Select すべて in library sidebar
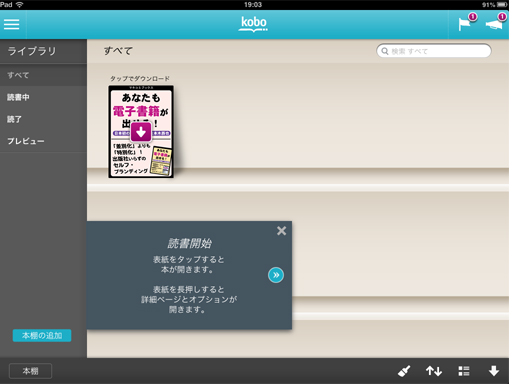512x384 pixels. click(x=43, y=75)
